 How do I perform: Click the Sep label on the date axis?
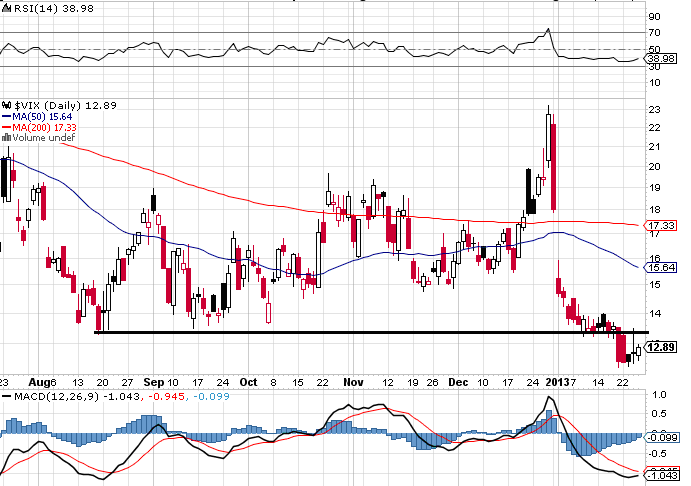(154, 382)
